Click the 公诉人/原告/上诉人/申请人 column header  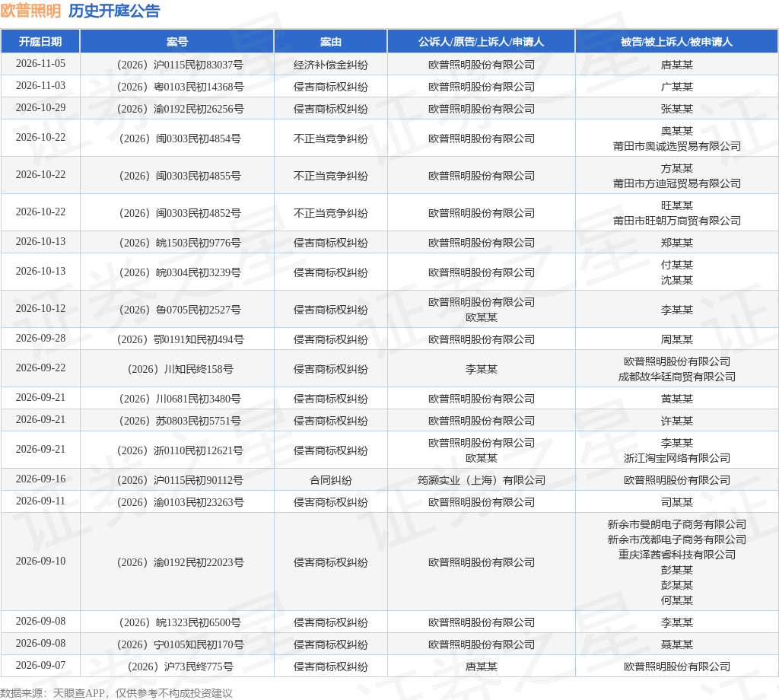481,42
